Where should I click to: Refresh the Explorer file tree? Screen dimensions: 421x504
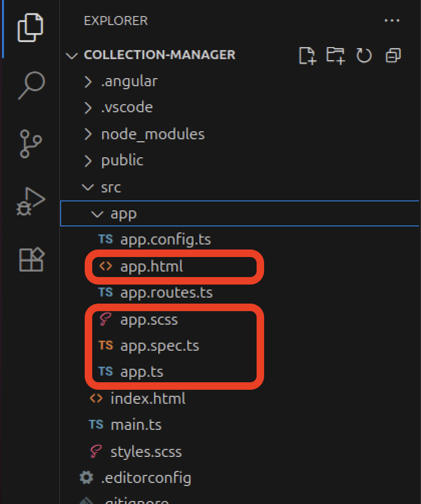click(x=364, y=55)
